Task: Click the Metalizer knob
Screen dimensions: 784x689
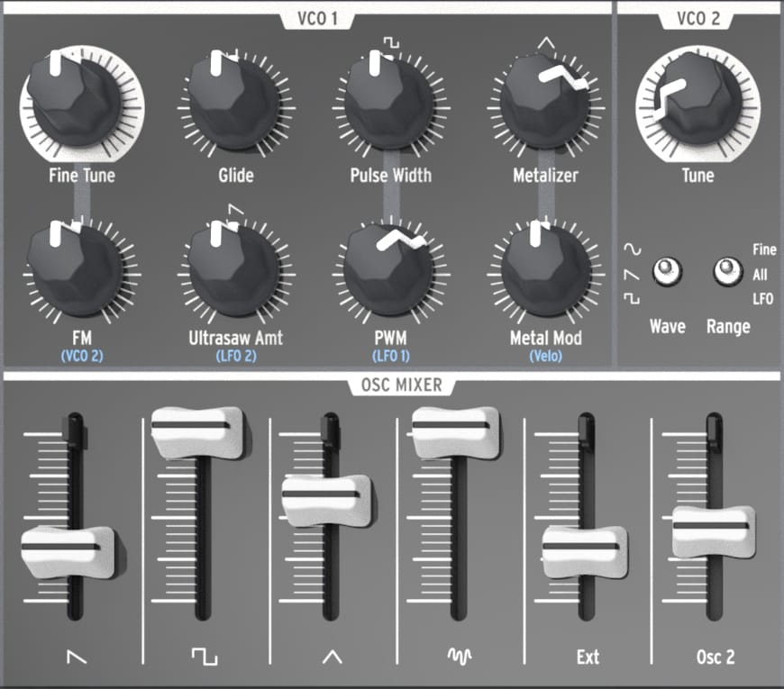Action: point(545,103)
